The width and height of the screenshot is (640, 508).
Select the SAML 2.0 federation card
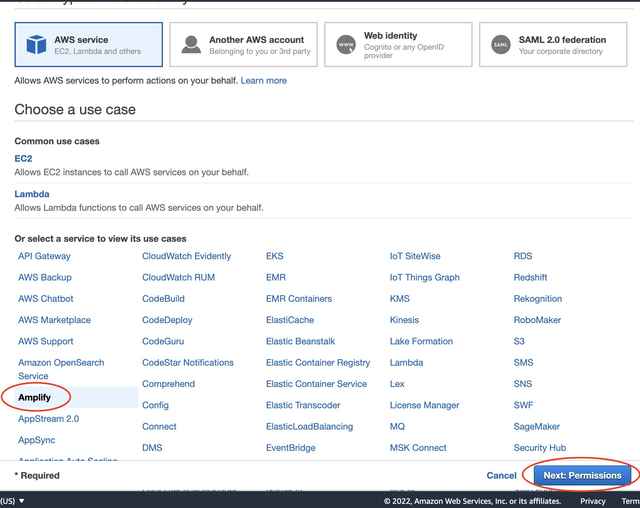coord(553,44)
